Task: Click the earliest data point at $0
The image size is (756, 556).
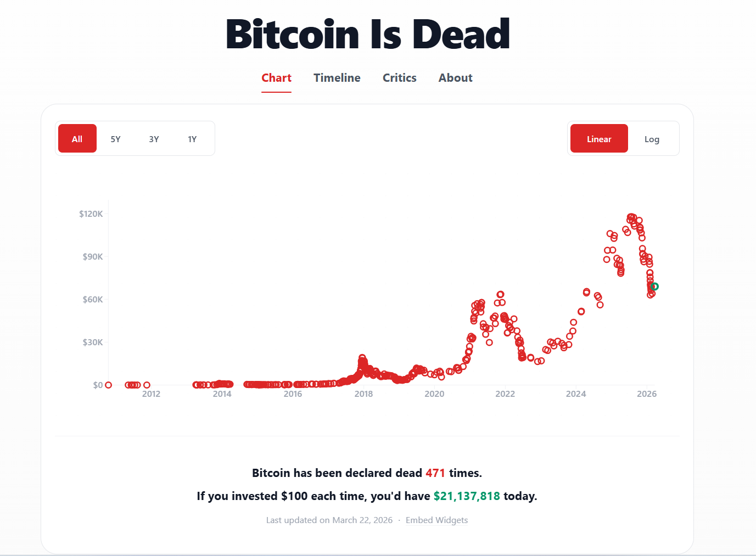Action: (109, 385)
